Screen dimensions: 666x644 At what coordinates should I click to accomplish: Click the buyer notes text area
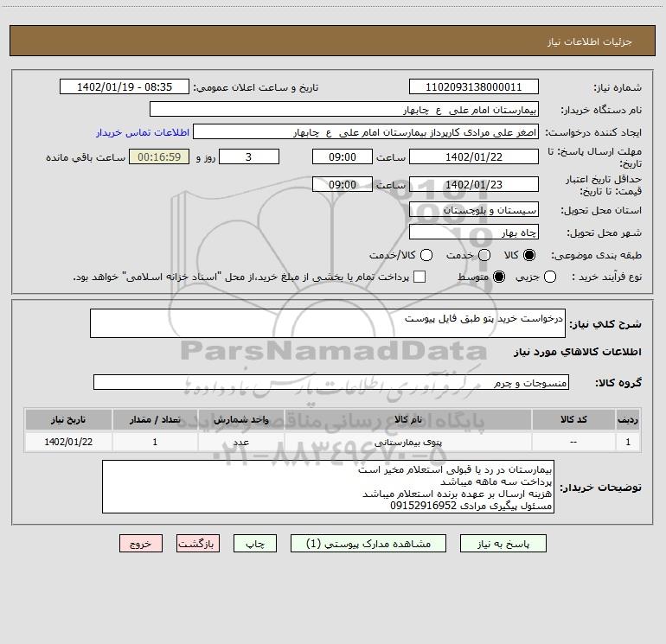click(329, 487)
